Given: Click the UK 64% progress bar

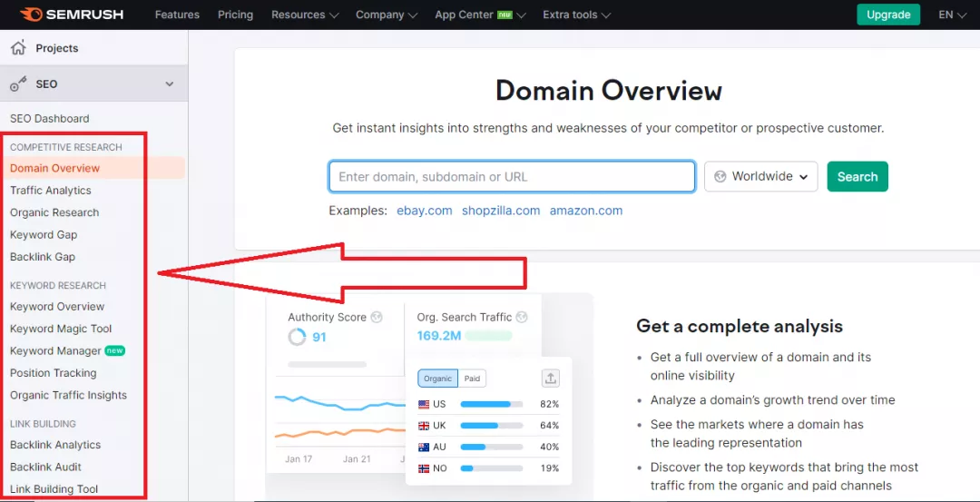Looking at the screenshot, I should click(x=491, y=426).
